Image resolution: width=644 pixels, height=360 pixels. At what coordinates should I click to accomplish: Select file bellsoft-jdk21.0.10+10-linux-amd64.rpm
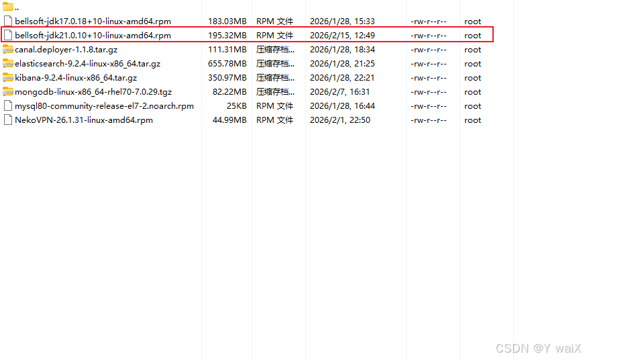[x=93, y=36]
